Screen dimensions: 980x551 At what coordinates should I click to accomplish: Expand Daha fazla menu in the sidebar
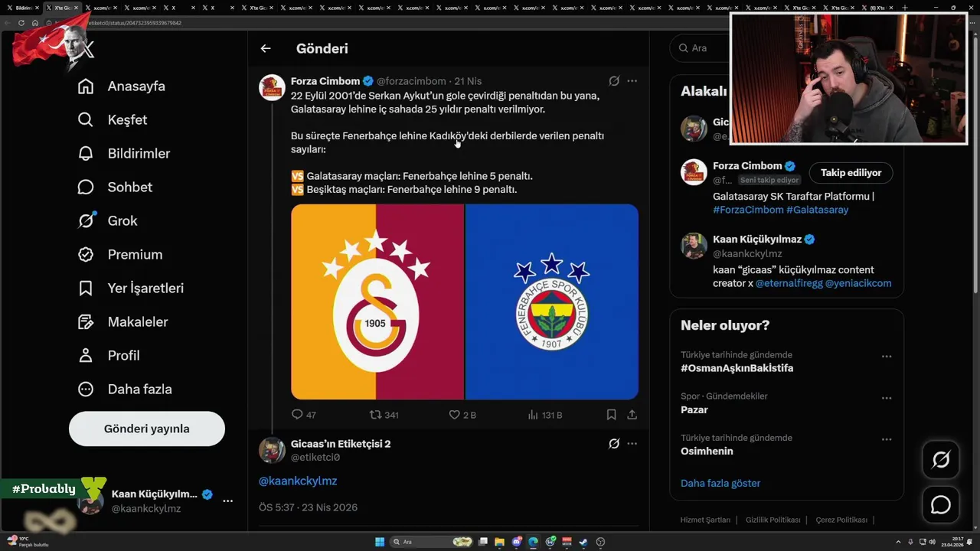point(125,390)
